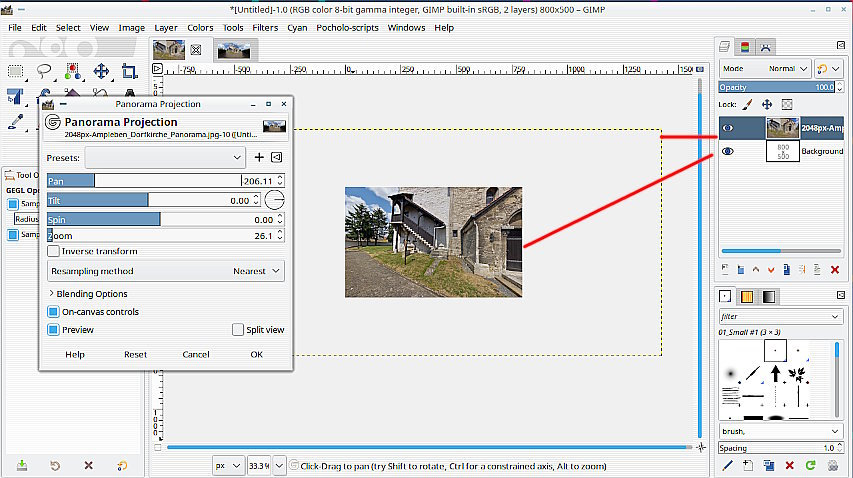Open the layer mode group switcher dropdown

829,69
